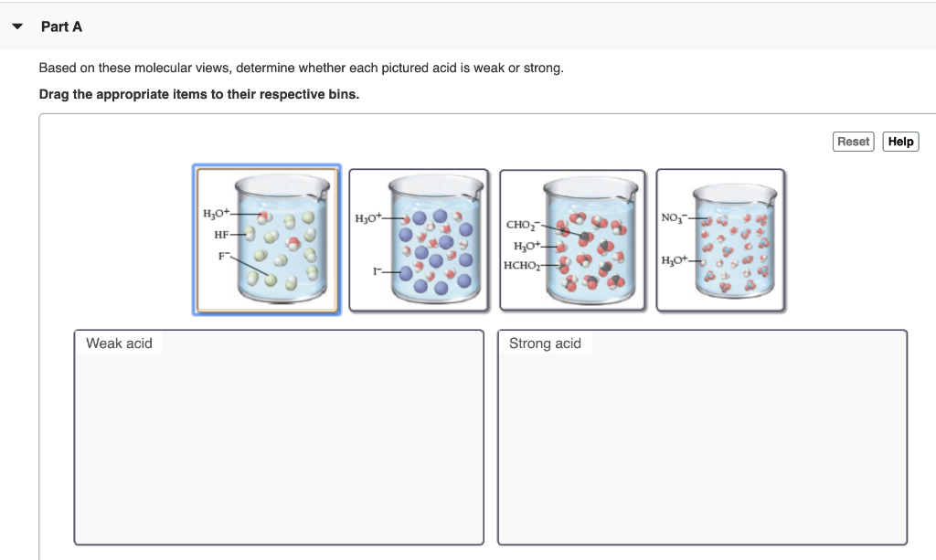
Task: Select the HCHO2 acid beaker
Action: [x=572, y=239]
